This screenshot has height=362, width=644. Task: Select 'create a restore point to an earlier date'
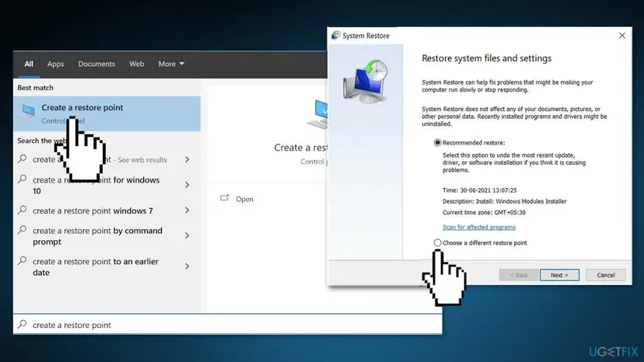pos(96,266)
